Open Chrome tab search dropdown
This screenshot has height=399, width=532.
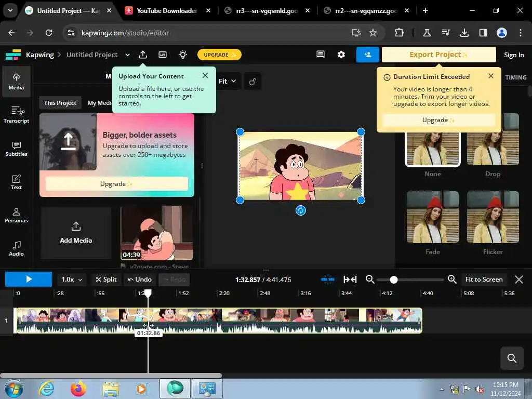(10, 10)
